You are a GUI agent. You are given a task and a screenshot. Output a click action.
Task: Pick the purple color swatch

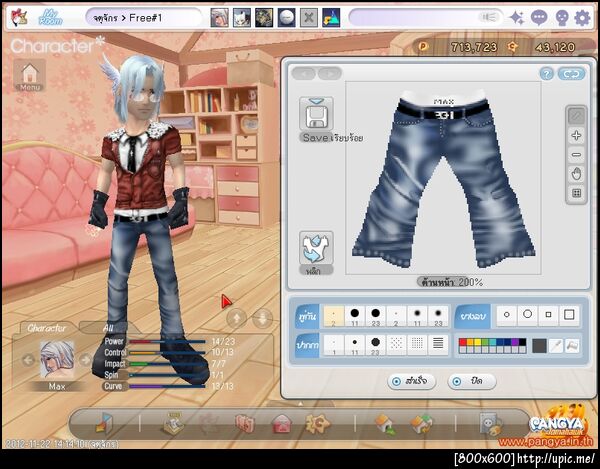515,342
